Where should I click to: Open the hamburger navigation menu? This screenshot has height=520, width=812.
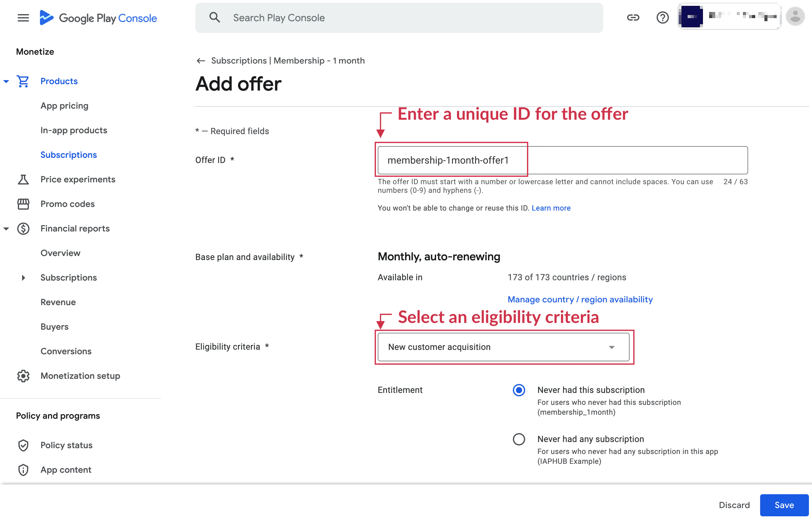pos(23,17)
